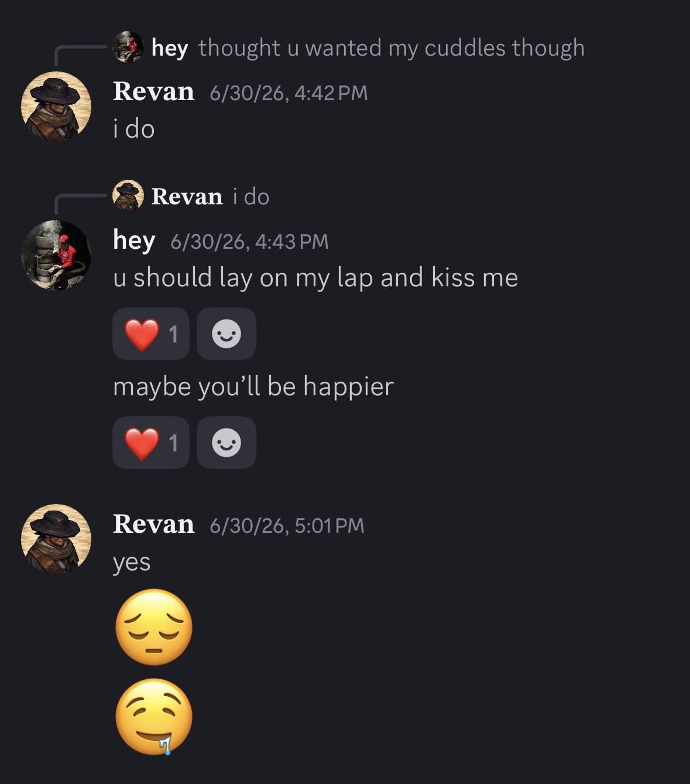Screen dimensions: 690x784
Task: Click the drooling face emoji
Action: (x=154, y=717)
